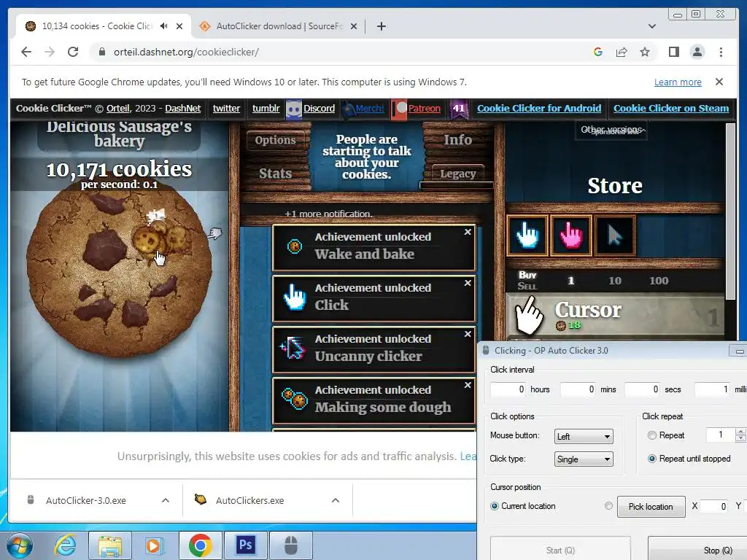Go back to the previous page
Viewport: 747px width, 560px height.
(26, 52)
